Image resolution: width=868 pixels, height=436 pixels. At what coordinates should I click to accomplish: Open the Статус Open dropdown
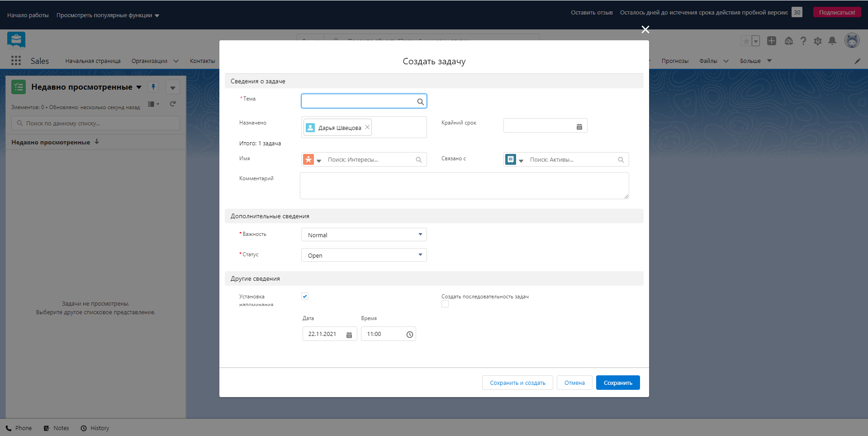(x=364, y=255)
